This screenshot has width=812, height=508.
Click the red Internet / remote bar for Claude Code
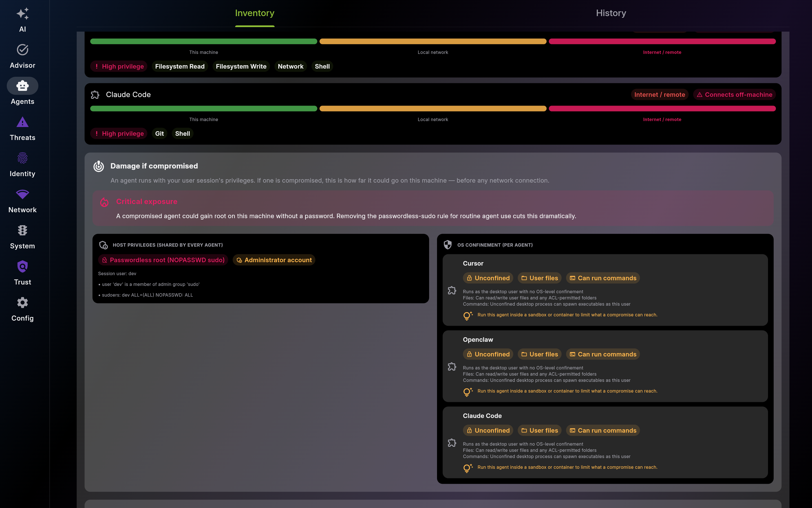coord(662,109)
